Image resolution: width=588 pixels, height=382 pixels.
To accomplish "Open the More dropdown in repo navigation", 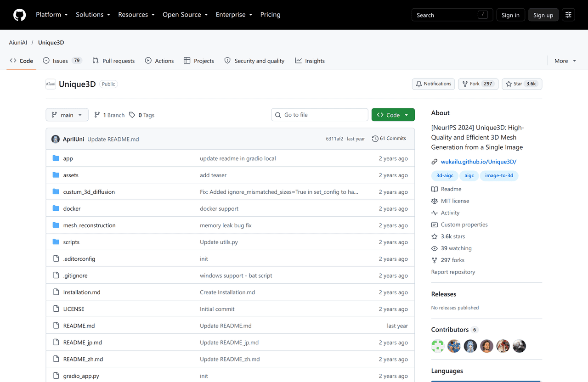I will pyautogui.click(x=565, y=61).
